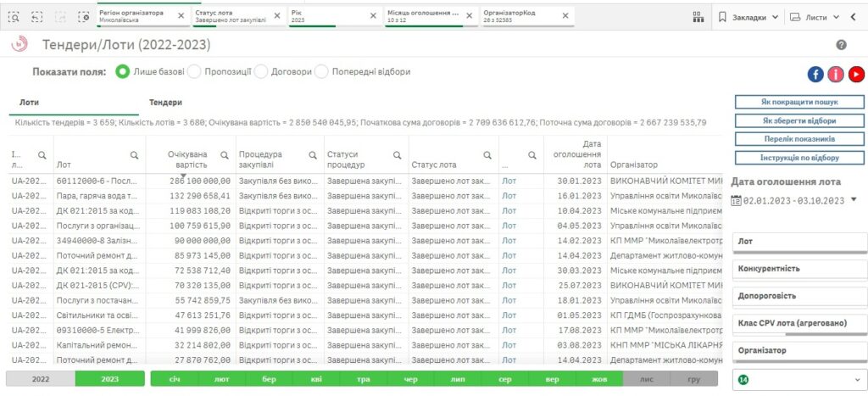Expand the Організатор filter pane
Image resolution: width=868 pixels, height=396 pixels.
pos(799,352)
